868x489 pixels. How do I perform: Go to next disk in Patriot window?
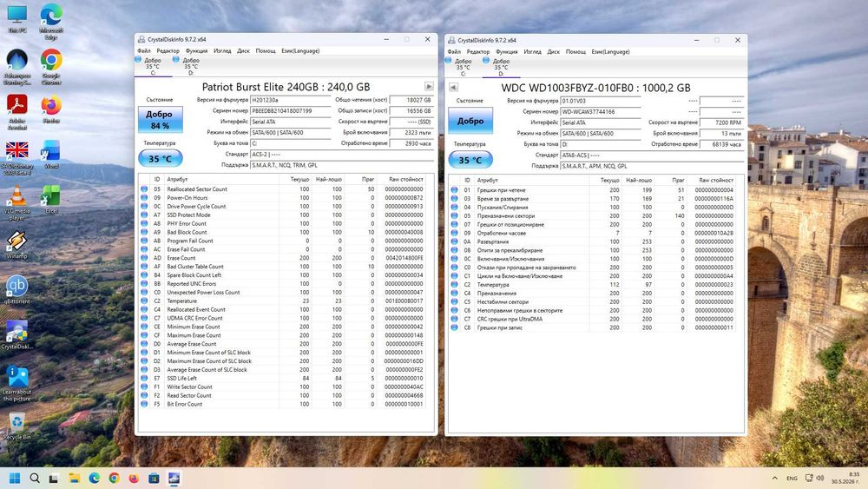pos(429,86)
